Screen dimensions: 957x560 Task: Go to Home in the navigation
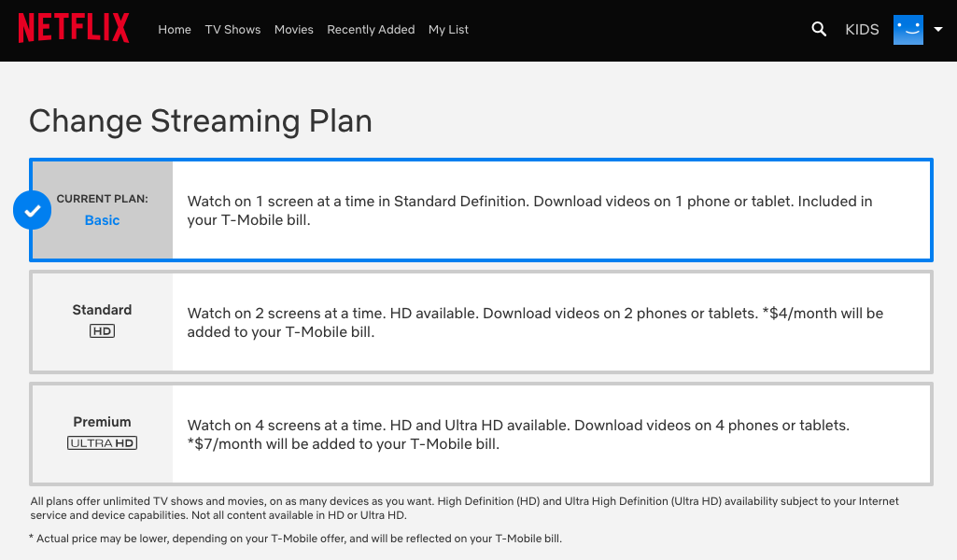coord(175,29)
